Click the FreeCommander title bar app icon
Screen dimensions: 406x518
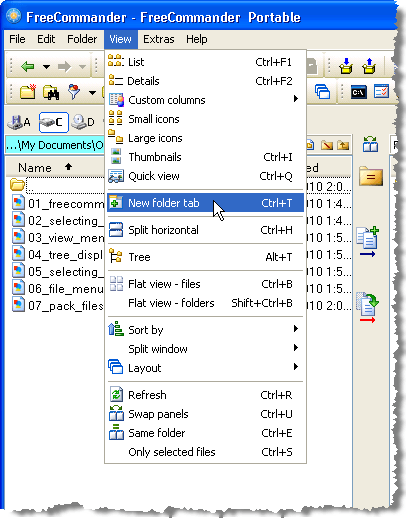14,16
